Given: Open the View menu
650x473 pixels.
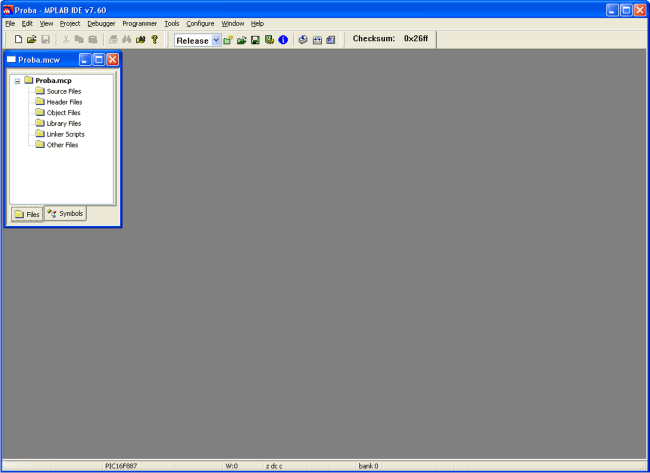Looking at the screenshot, I should [46, 24].
